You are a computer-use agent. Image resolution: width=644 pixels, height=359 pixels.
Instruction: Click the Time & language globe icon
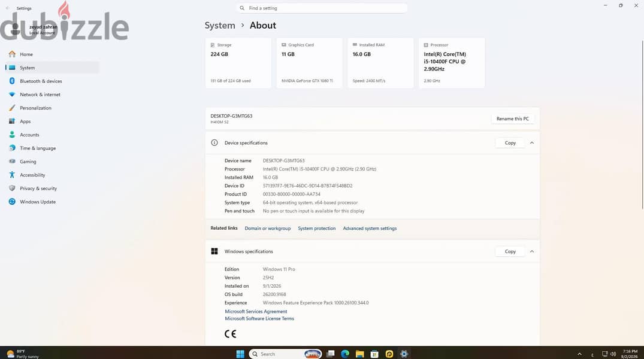coord(12,148)
